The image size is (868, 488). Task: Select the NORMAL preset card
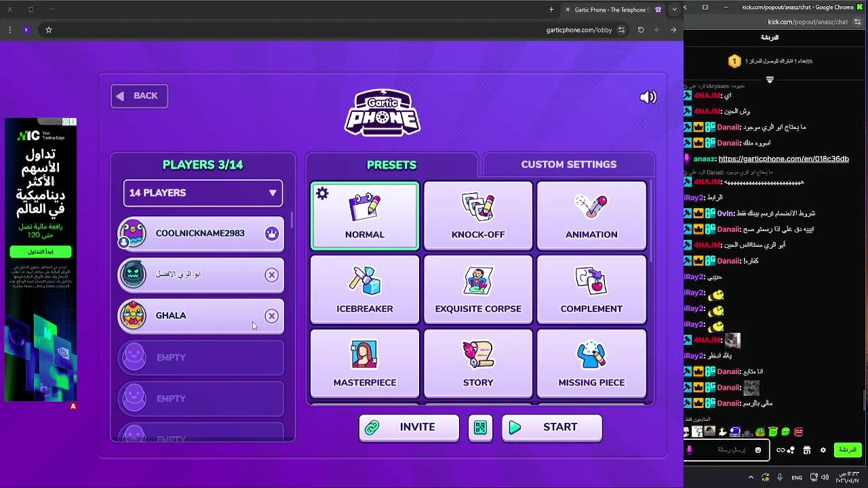tap(365, 216)
